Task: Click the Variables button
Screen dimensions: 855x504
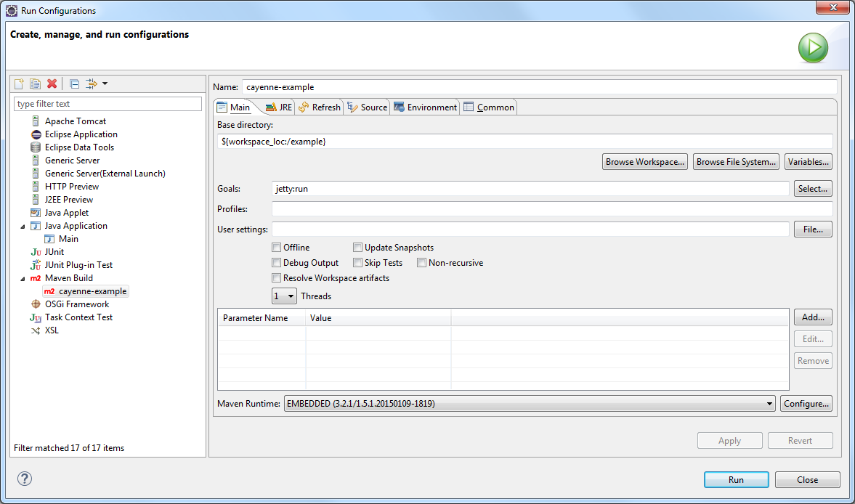Action: coord(808,162)
